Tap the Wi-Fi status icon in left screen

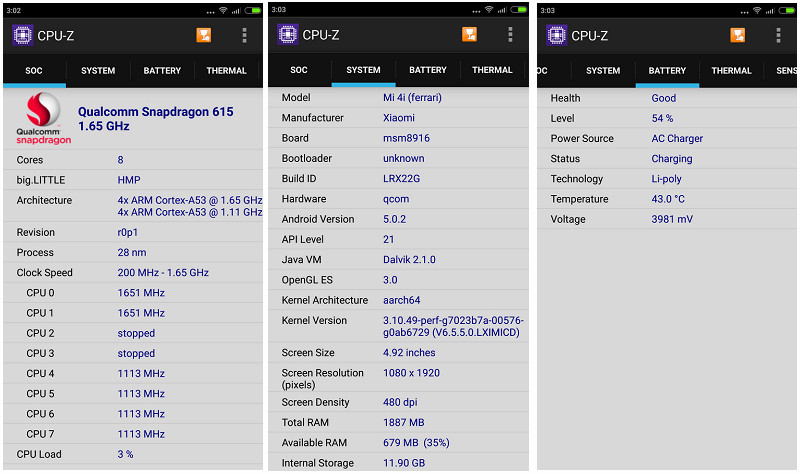pos(223,10)
